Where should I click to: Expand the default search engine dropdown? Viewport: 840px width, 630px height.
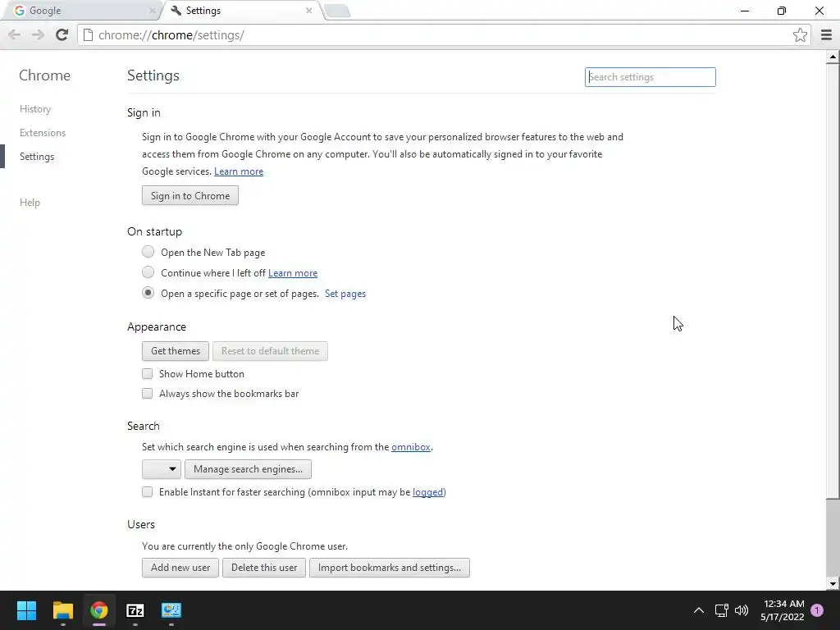coord(162,469)
